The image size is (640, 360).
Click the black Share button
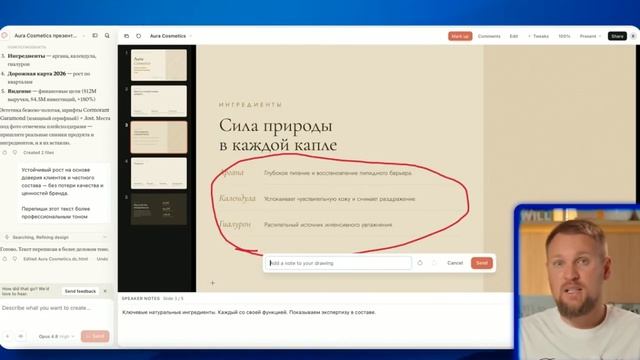coord(617,36)
